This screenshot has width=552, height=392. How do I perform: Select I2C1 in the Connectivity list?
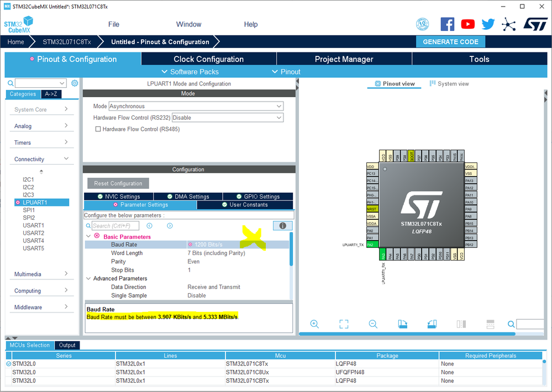coord(29,179)
